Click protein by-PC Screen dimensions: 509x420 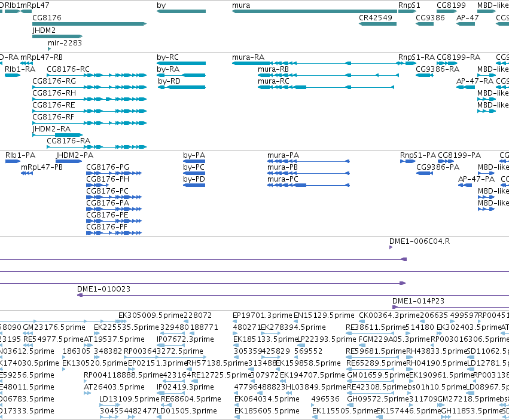pyautogui.click(x=193, y=167)
